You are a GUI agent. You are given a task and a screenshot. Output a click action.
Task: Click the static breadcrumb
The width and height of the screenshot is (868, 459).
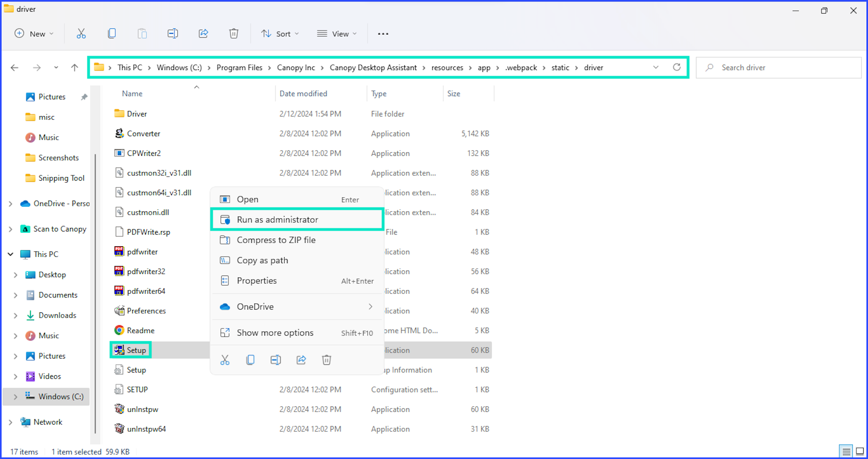click(x=560, y=68)
